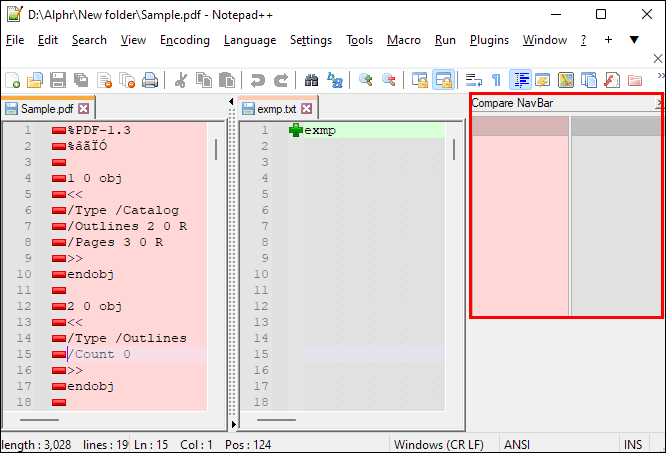The width and height of the screenshot is (666, 453).
Task: Click gray column in Compare NavBar
Action: pos(615,216)
